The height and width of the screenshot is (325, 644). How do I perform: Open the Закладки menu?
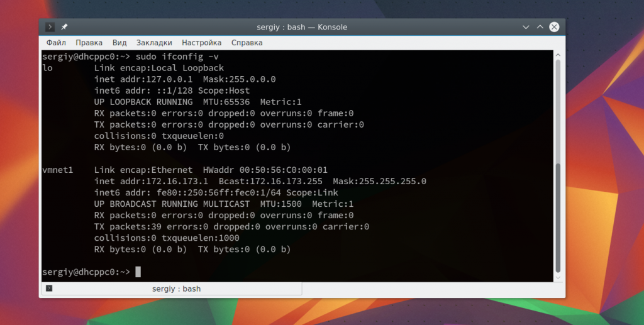click(x=154, y=43)
